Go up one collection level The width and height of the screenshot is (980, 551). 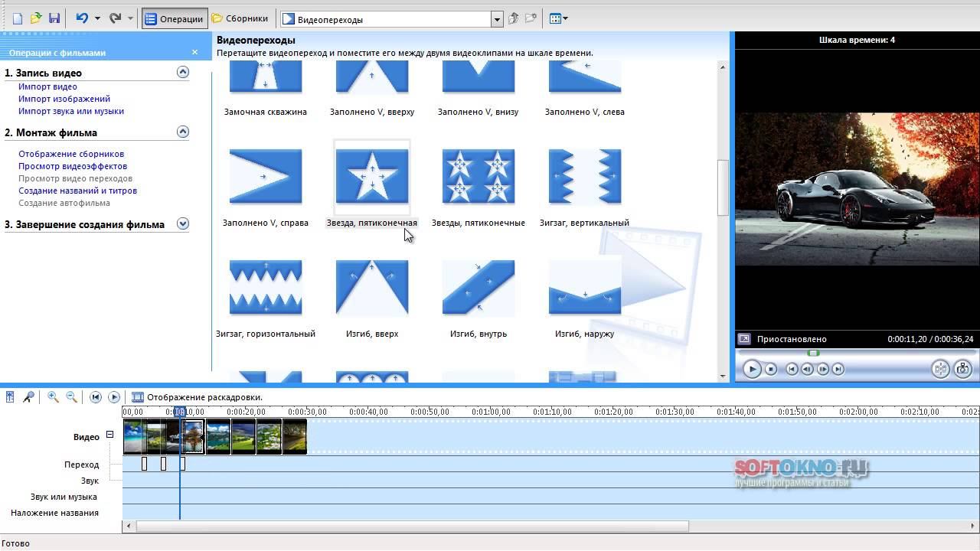[514, 18]
